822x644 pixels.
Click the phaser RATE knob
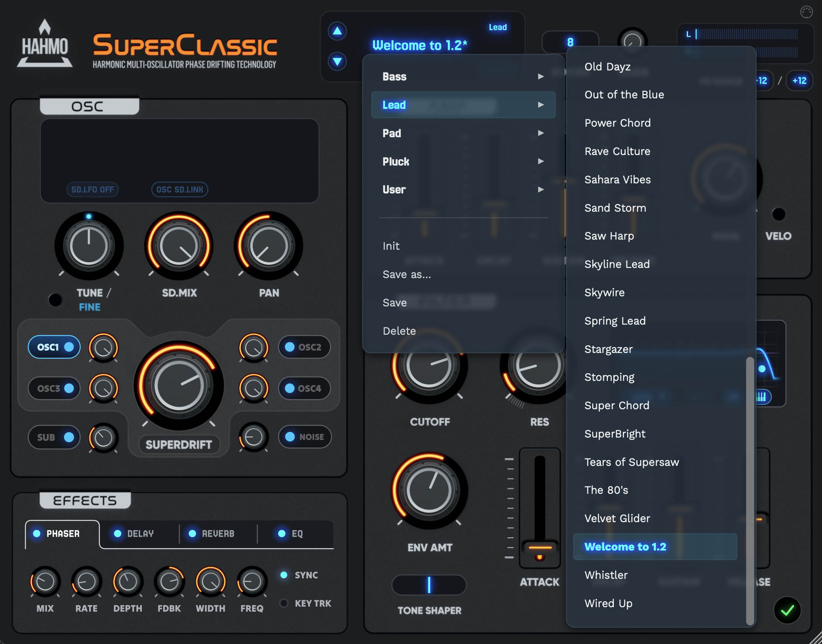(86, 582)
